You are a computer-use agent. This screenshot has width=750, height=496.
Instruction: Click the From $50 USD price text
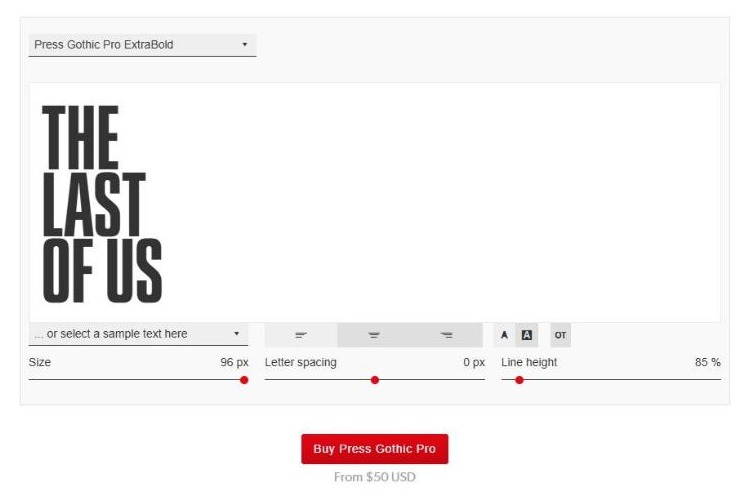tap(375, 477)
